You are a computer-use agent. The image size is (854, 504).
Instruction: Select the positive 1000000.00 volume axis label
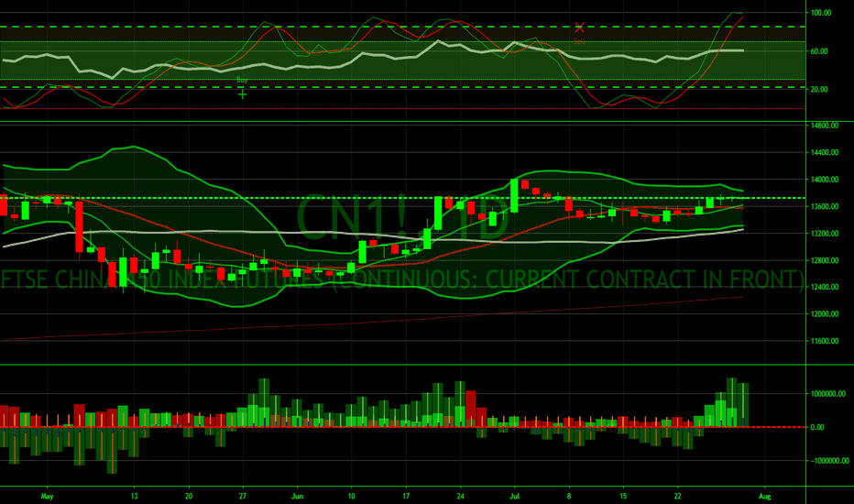pyautogui.click(x=827, y=394)
